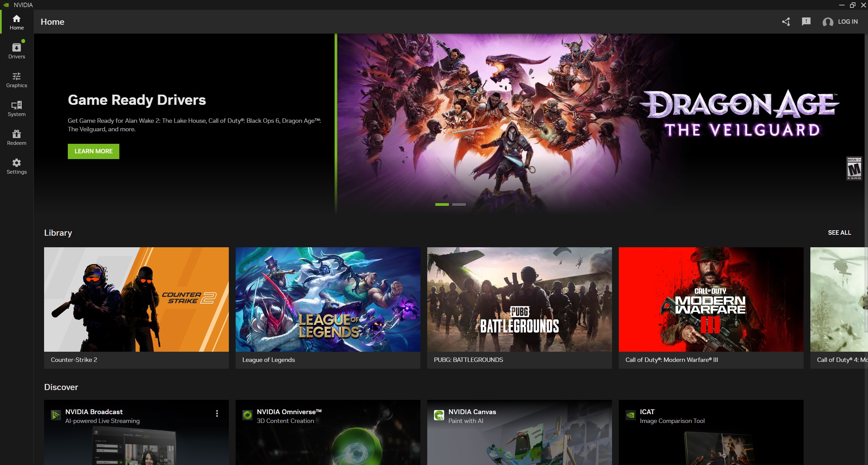This screenshot has height=465, width=868.
Task: Click Image Comparison Tool subtitle
Action: point(672,421)
